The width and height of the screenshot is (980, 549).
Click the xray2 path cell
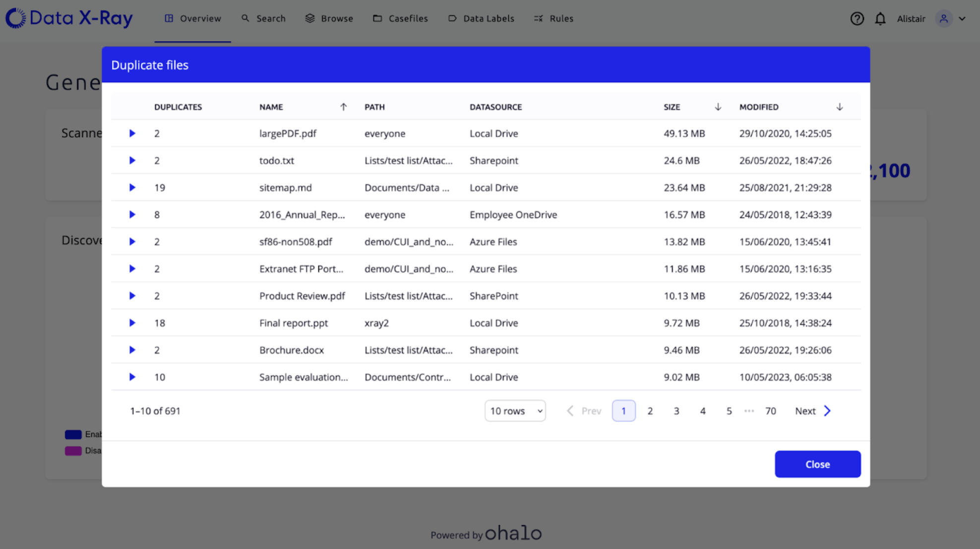[376, 323]
